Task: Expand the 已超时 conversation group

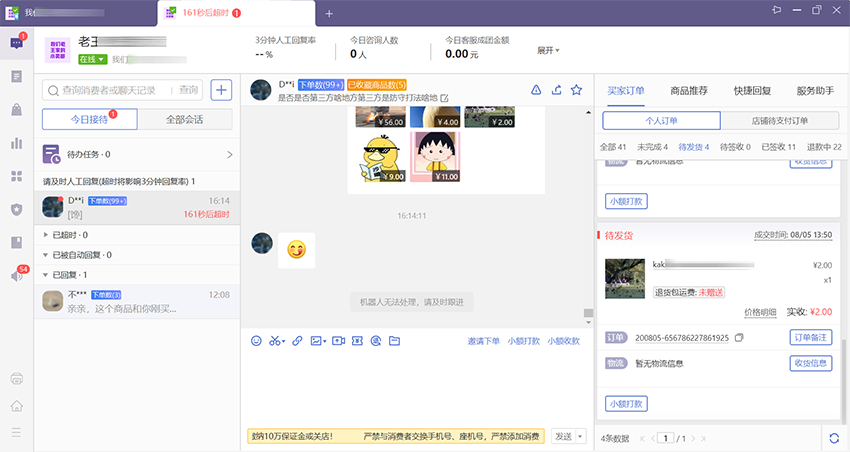Action: tap(47, 235)
